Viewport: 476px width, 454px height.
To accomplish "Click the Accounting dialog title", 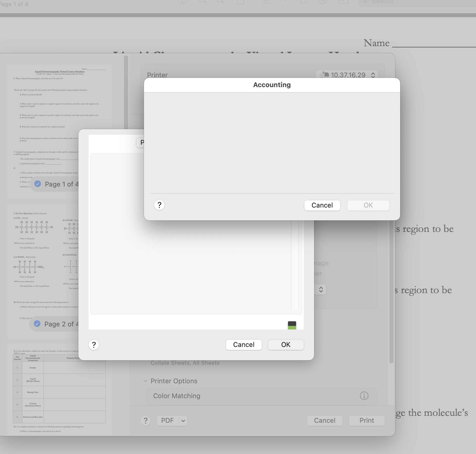I will (272, 85).
